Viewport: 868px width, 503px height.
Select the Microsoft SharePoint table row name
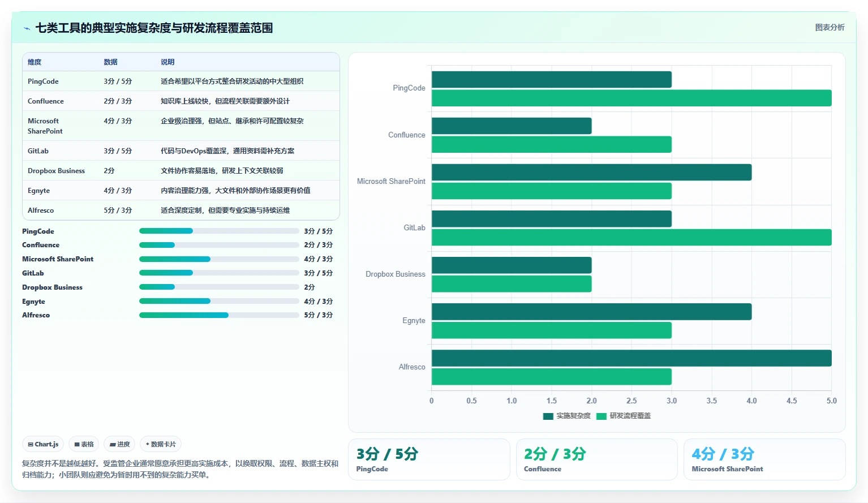point(45,126)
